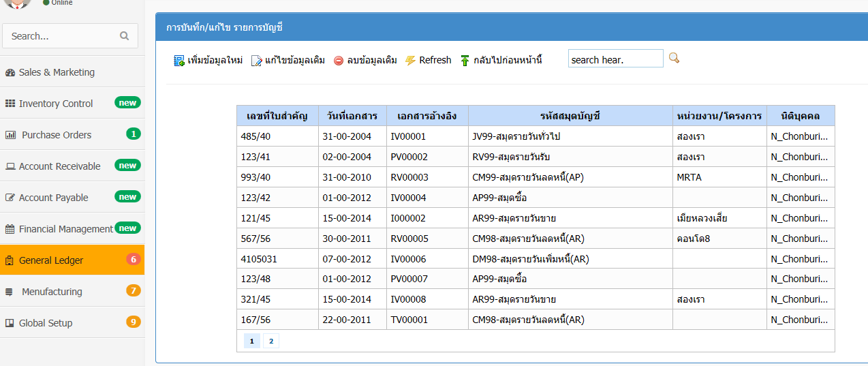
Task: Click the new badge on Inventory Control
Action: (x=127, y=103)
